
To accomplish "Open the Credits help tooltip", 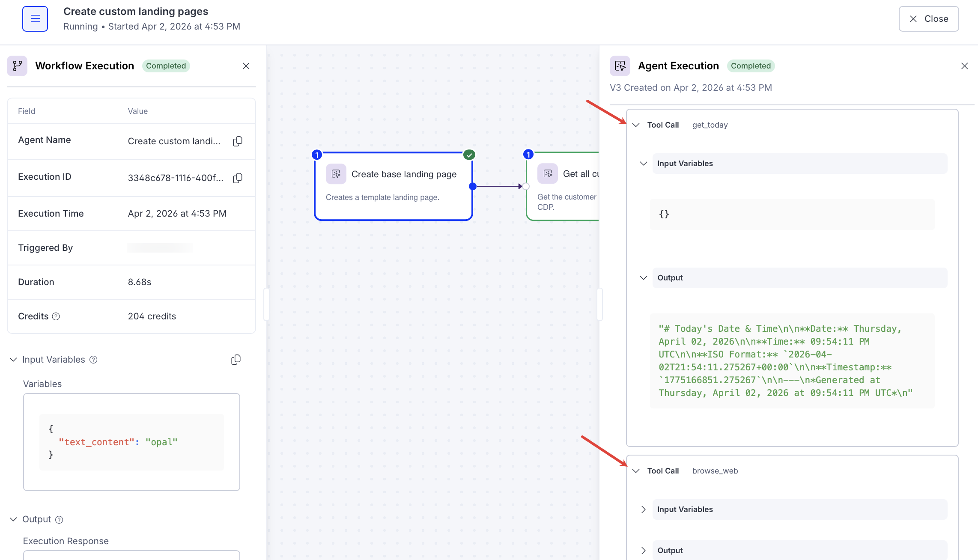I will click(x=55, y=316).
